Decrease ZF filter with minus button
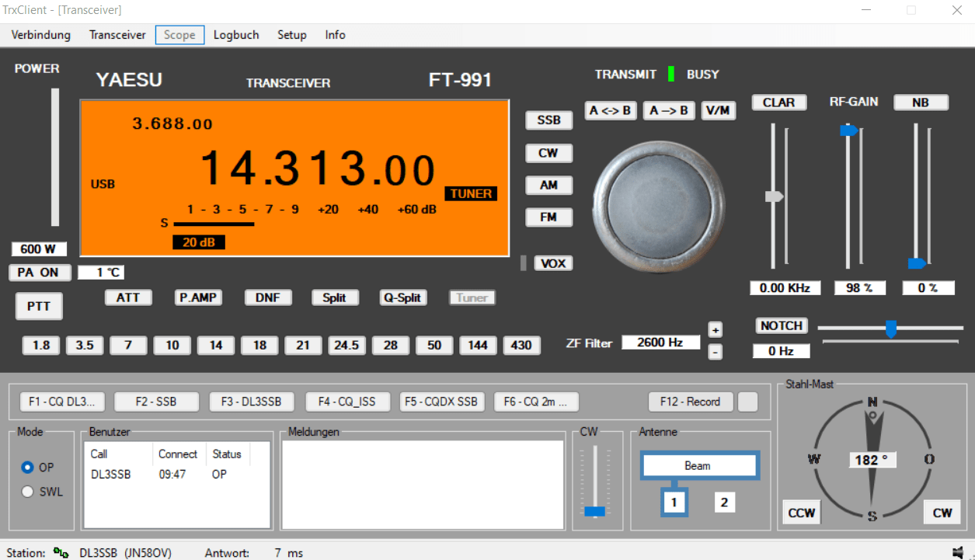Image resolution: width=975 pixels, height=560 pixels. pyautogui.click(x=716, y=352)
